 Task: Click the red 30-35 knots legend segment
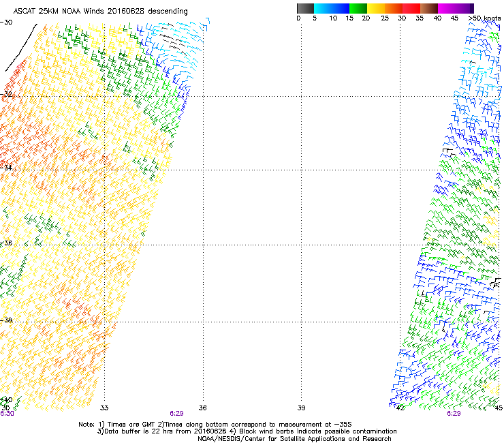[411, 8]
